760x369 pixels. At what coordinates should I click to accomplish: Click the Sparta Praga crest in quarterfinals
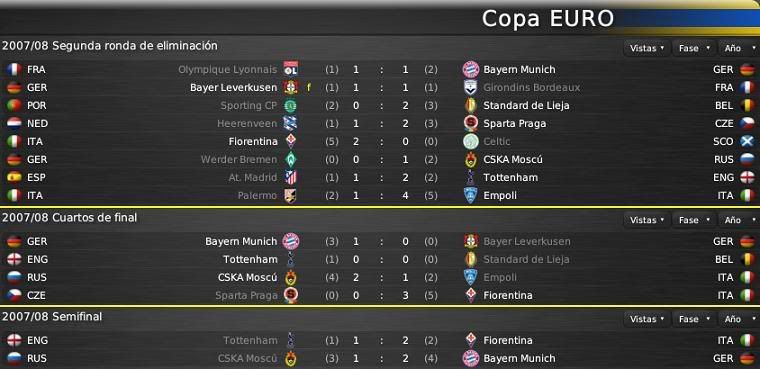coord(290,295)
